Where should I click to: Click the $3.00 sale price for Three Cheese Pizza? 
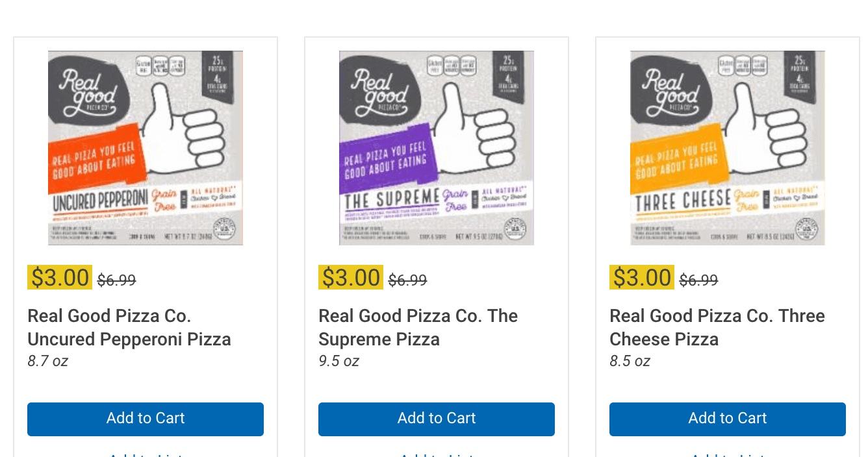[642, 278]
